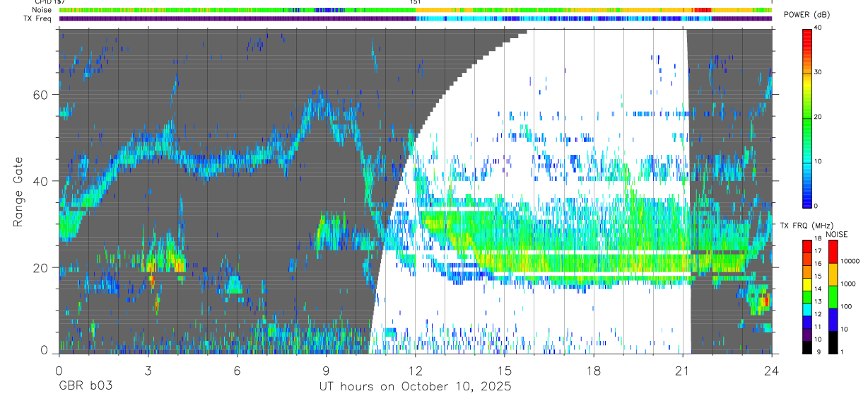Select the yellow segment of TX FRQ colorbar

pyautogui.click(x=807, y=284)
